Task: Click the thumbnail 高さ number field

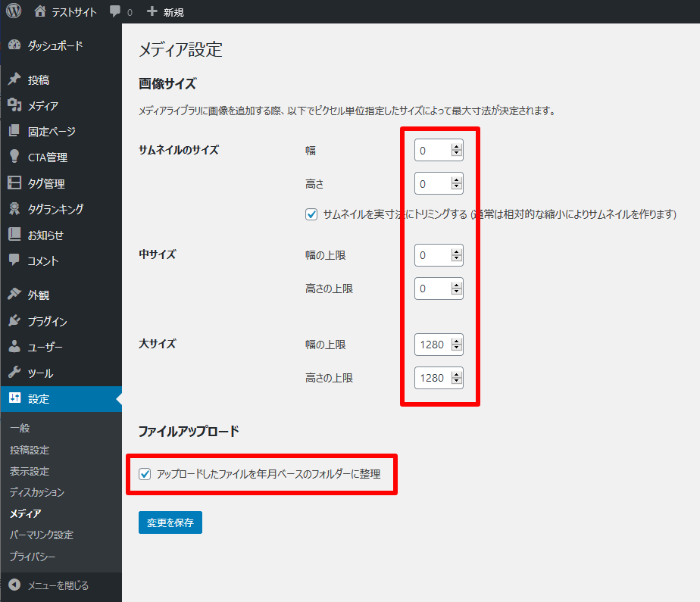Action: [439, 183]
